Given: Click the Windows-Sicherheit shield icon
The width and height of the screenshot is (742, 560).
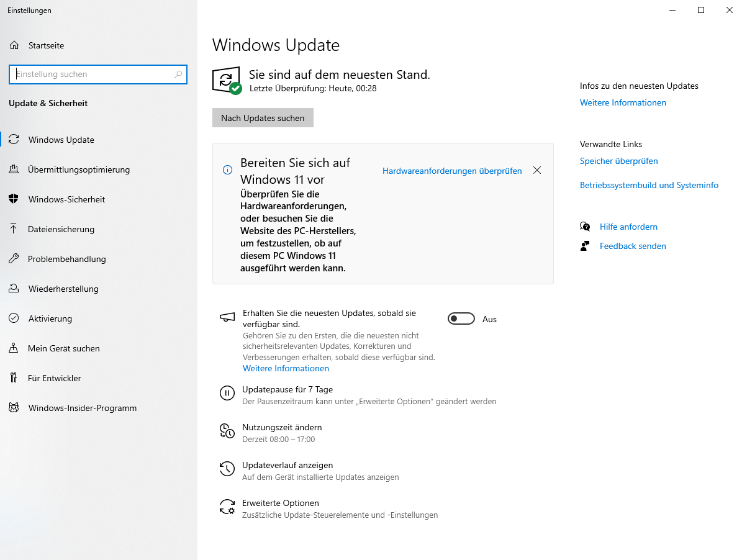Looking at the screenshot, I should (x=14, y=199).
